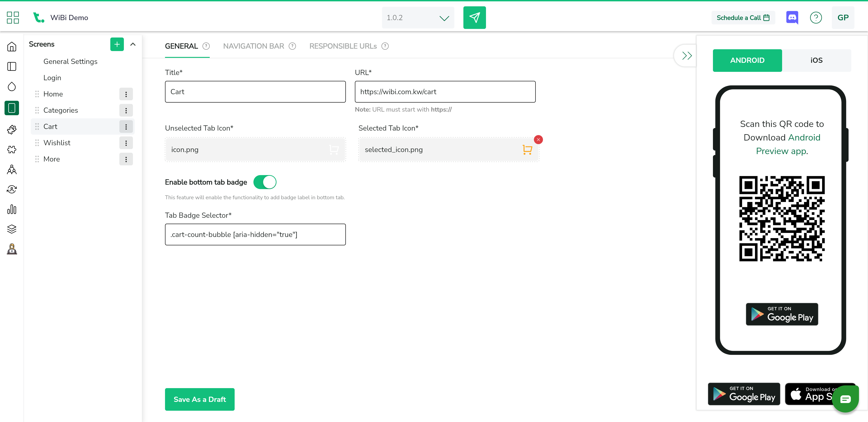Click the Tab Badge Selector input field
The width and height of the screenshot is (868, 422).
pos(255,234)
